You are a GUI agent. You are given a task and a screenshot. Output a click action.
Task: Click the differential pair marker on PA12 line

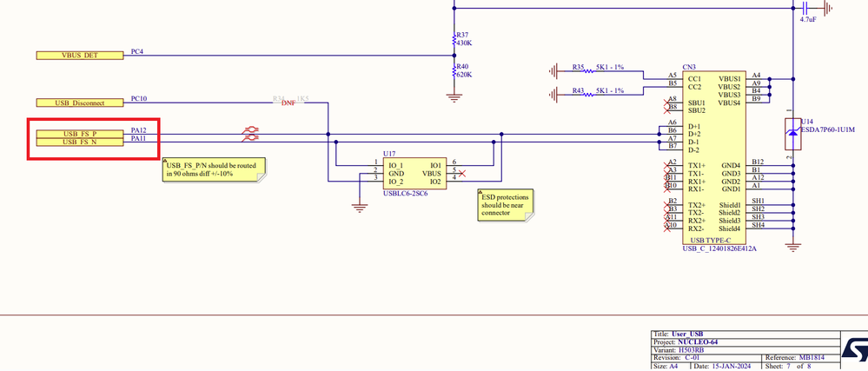pos(251,130)
